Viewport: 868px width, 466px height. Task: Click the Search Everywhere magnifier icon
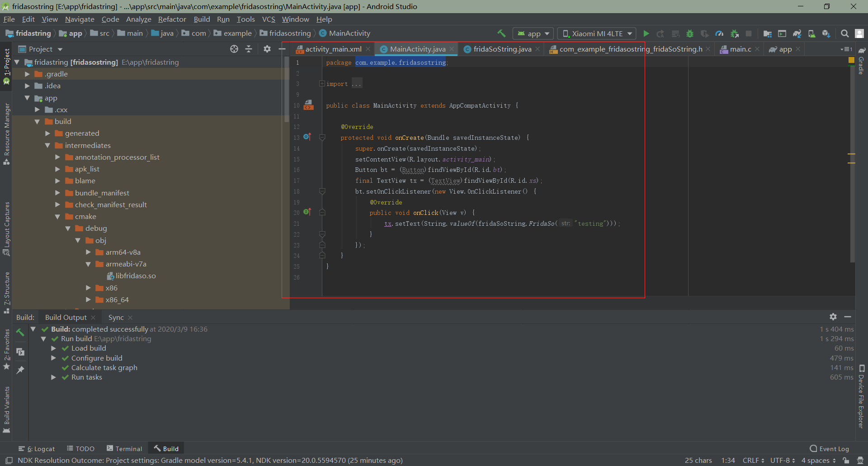point(844,33)
